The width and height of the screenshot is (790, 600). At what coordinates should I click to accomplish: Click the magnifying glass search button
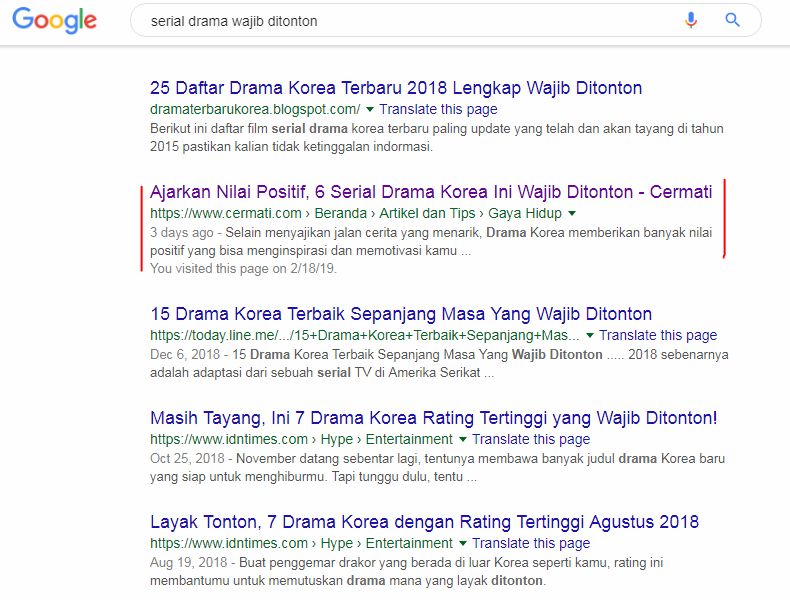[x=732, y=20]
